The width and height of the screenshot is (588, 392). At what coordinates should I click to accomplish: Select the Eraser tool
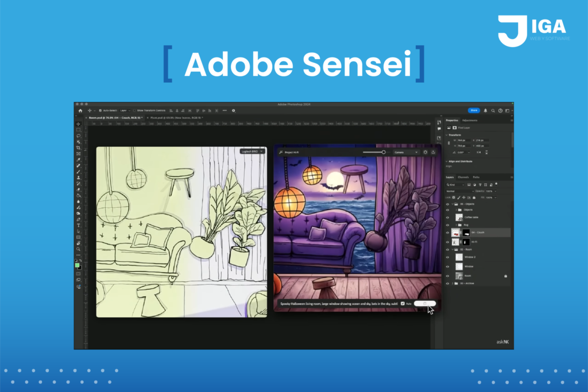pos(78,189)
